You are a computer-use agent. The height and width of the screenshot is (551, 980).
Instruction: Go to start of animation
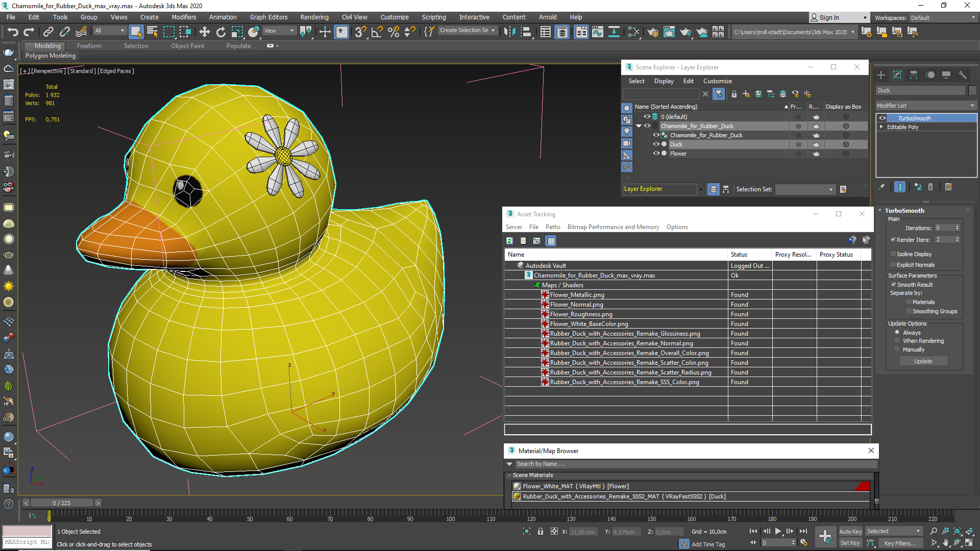pos(753,531)
